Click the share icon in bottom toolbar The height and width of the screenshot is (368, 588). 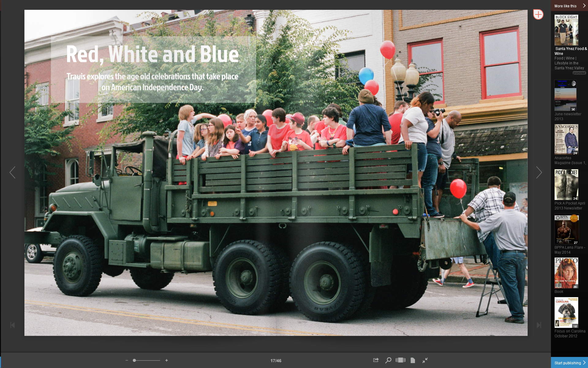376,360
